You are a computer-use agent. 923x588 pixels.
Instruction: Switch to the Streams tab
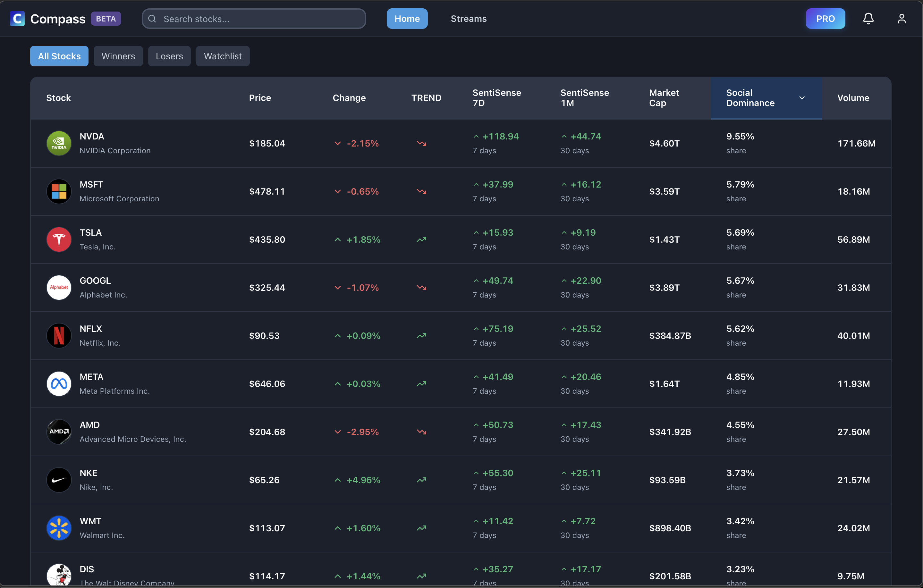pyautogui.click(x=468, y=18)
